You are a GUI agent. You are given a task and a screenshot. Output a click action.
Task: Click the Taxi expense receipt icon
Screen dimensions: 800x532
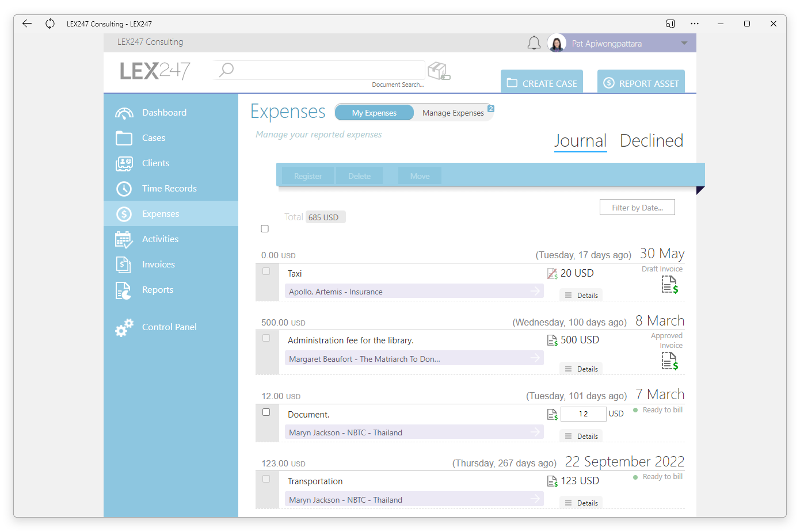[x=552, y=274]
